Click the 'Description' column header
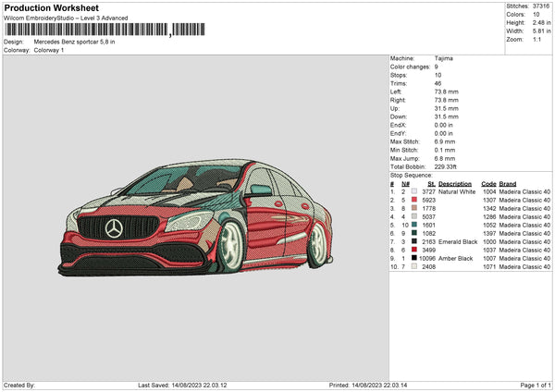The width and height of the screenshot is (555, 392). pyautogui.click(x=455, y=184)
